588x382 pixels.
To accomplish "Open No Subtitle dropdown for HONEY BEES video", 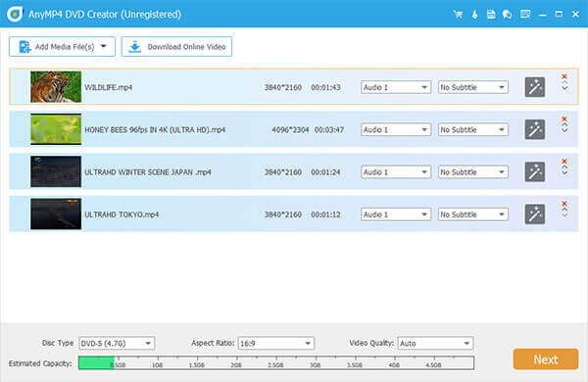I will pos(473,129).
